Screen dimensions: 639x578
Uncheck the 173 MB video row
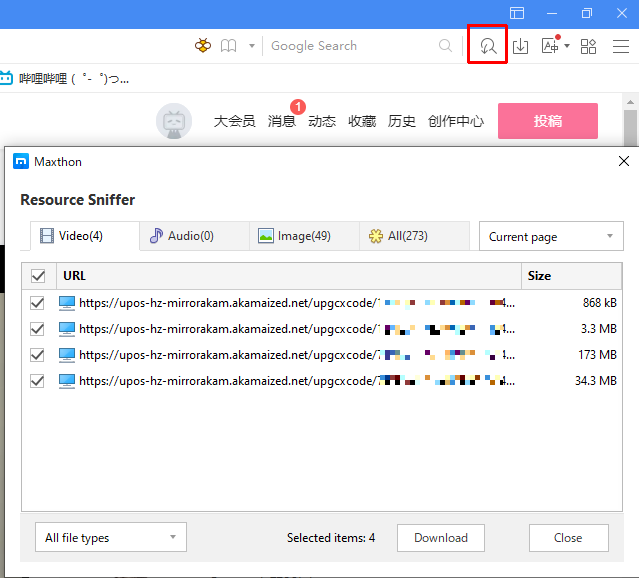[37, 355]
